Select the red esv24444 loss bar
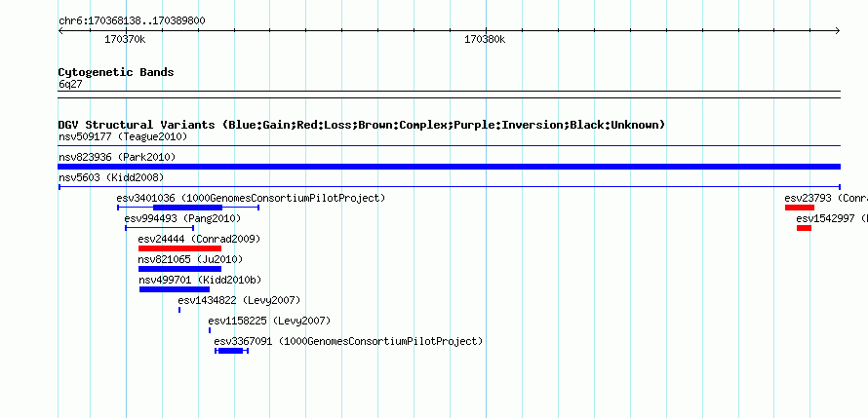The width and height of the screenshot is (868, 418). (179, 248)
